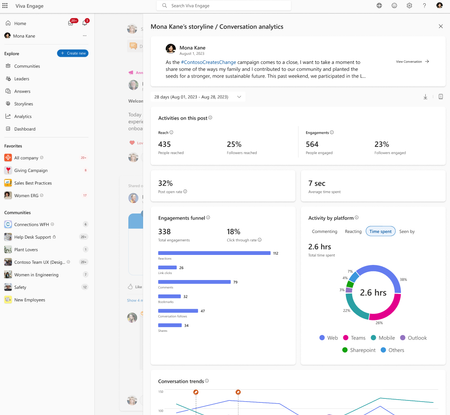Show info for Click through rate
Viewport: 450px width, 415px height.
click(260, 240)
